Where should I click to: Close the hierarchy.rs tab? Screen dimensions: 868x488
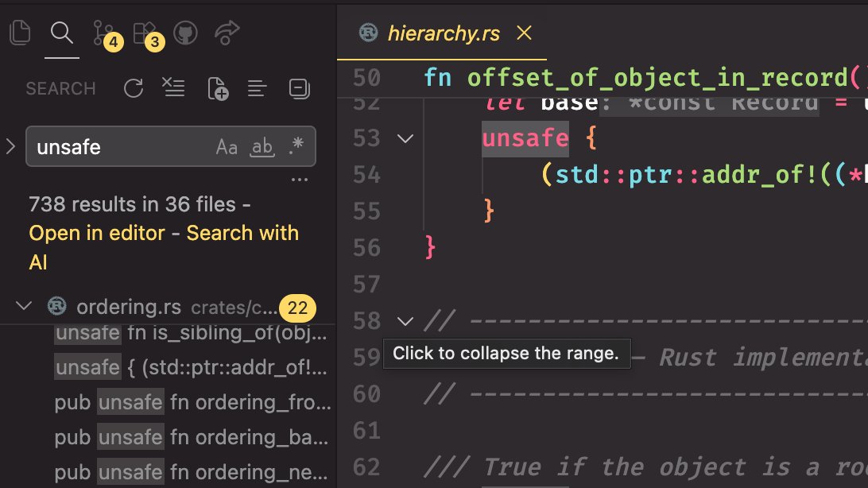pos(524,33)
